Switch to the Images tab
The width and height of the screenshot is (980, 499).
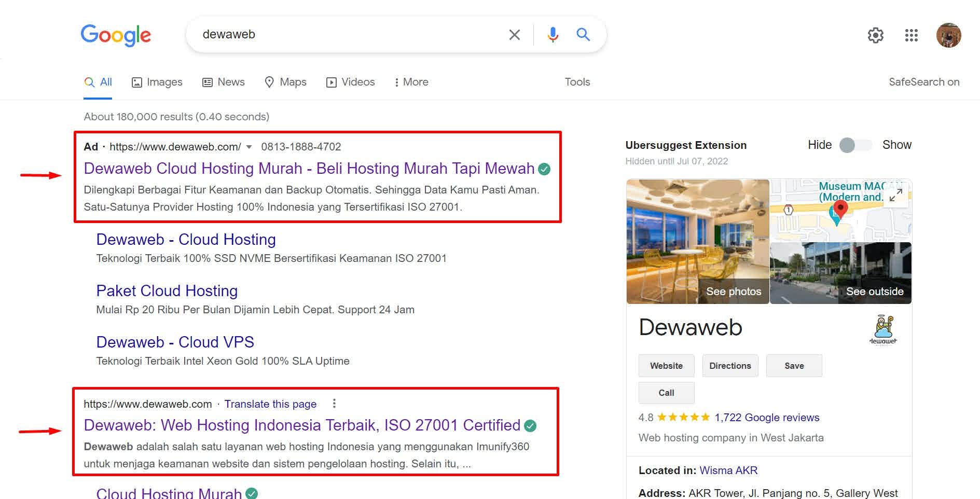[x=157, y=82]
